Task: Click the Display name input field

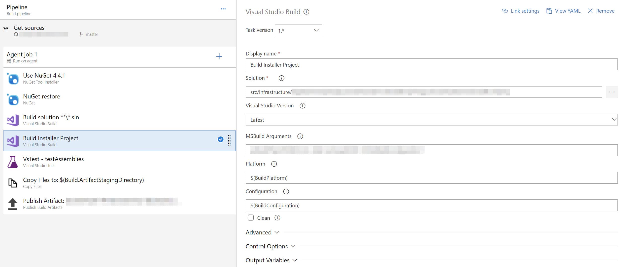Action: coord(432,65)
